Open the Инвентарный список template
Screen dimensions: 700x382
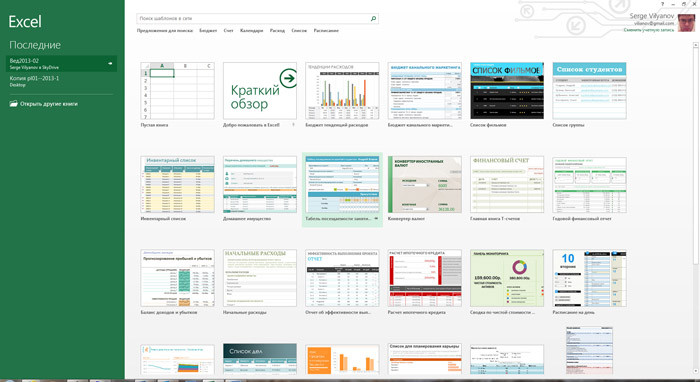tap(177, 184)
